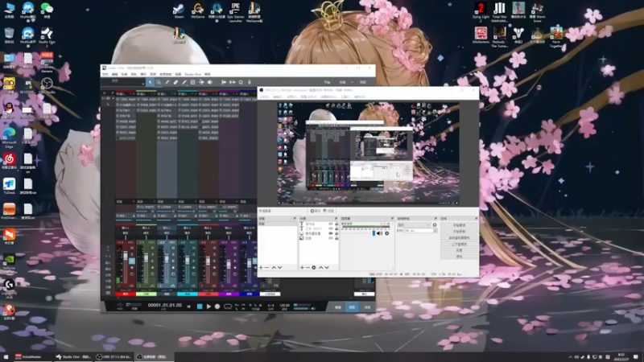Viewport: 644px width, 362px height.
Task: Switch to Edit tab at Studio One bottom right
Action: 337,307
